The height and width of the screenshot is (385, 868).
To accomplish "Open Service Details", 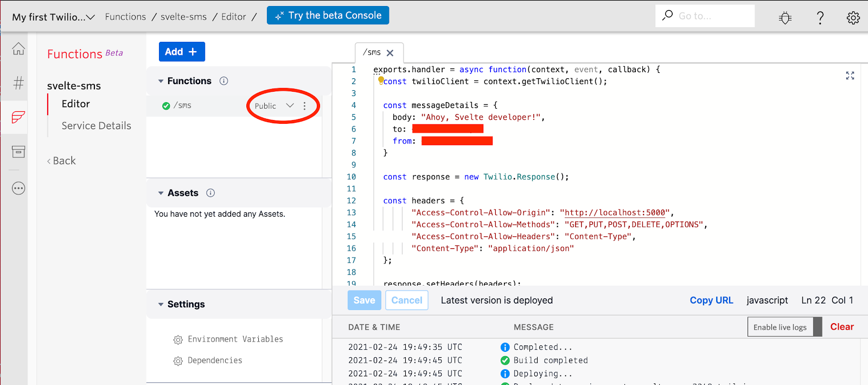I will (97, 126).
